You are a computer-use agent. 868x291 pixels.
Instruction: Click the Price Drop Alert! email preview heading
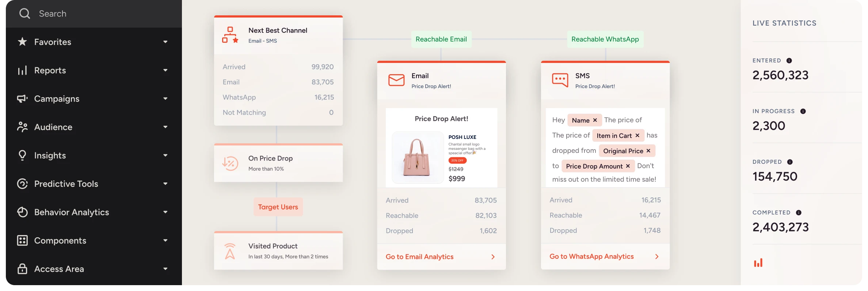point(441,119)
